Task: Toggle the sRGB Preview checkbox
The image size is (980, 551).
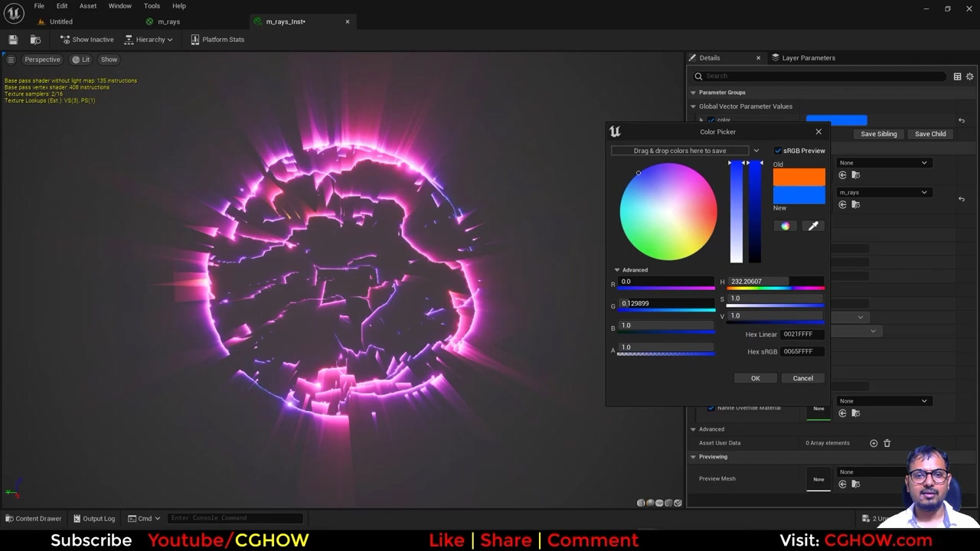Action: pyautogui.click(x=778, y=151)
